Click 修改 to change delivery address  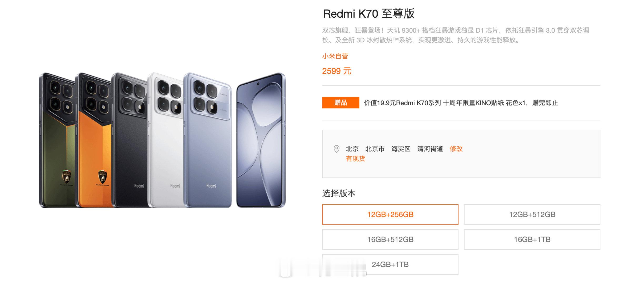[456, 149]
